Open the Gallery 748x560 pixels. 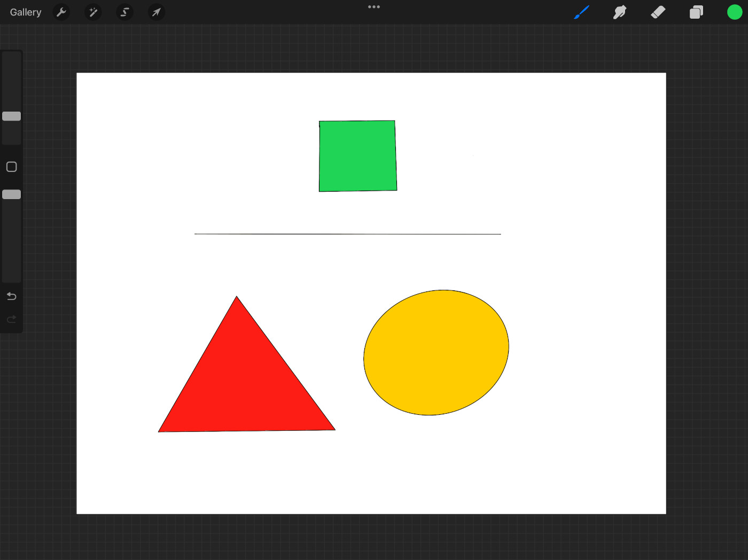point(26,12)
